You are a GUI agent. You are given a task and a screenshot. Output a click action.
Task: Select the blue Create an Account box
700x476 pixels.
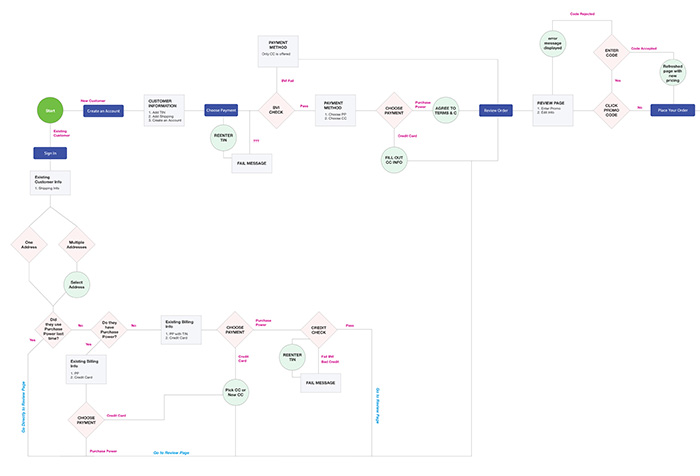point(103,111)
